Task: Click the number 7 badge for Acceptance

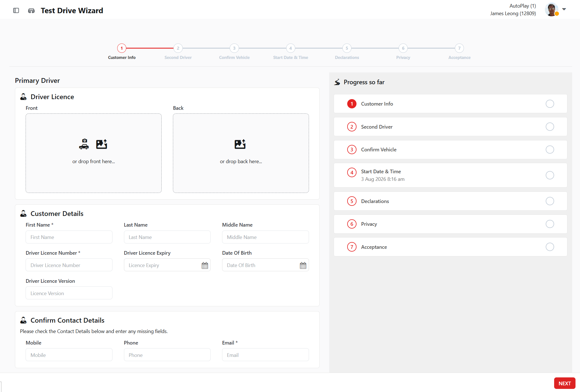Action: [x=352, y=247]
